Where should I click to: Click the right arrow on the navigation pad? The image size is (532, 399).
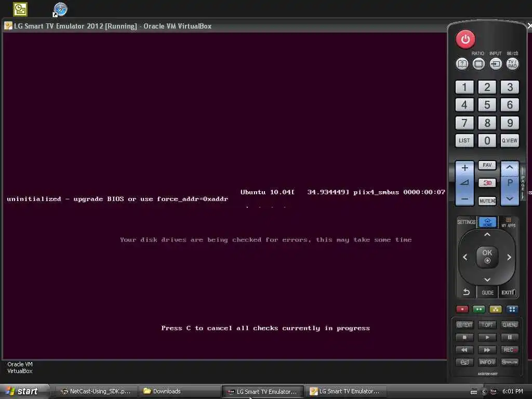click(x=509, y=257)
